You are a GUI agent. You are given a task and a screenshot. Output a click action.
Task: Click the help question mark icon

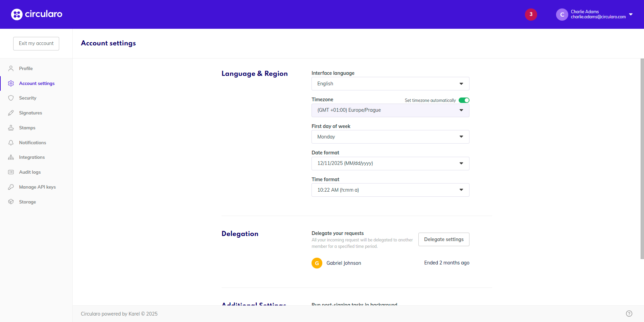point(629,314)
